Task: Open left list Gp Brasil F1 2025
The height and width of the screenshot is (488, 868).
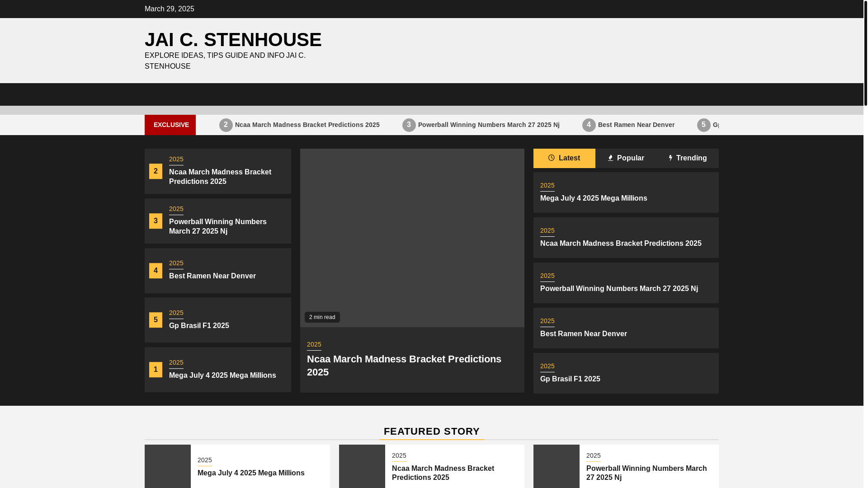Action: tap(199, 325)
